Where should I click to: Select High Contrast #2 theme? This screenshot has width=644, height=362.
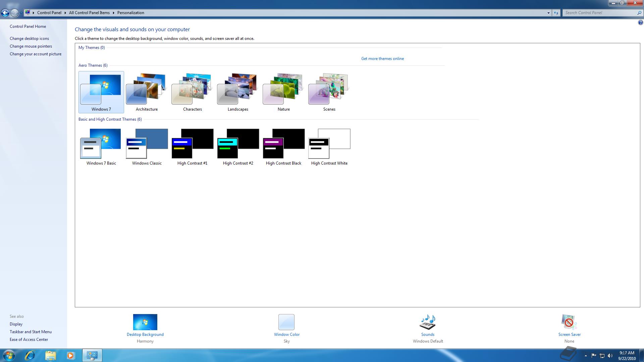[x=238, y=146]
